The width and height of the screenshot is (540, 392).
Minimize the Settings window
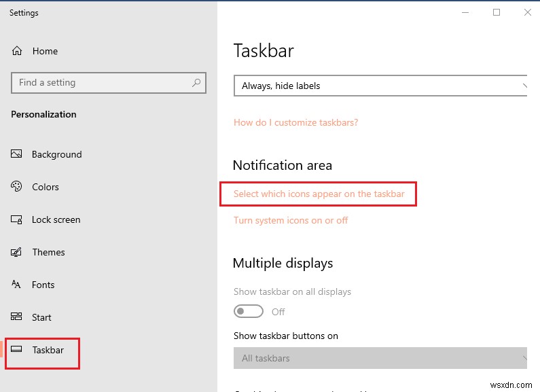pos(465,13)
